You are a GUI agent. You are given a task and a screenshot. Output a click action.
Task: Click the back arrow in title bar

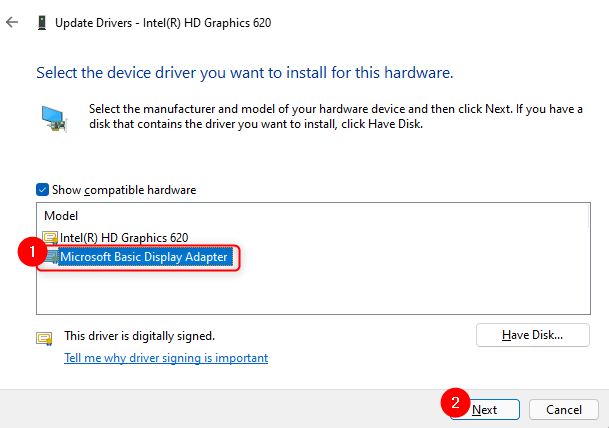(x=12, y=21)
